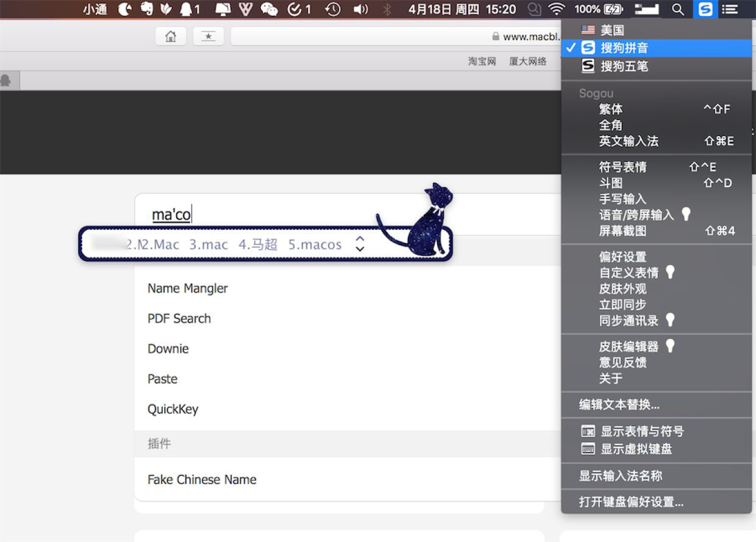
Task: Click the display mirroring menu bar icon
Action: click(223, 9)
